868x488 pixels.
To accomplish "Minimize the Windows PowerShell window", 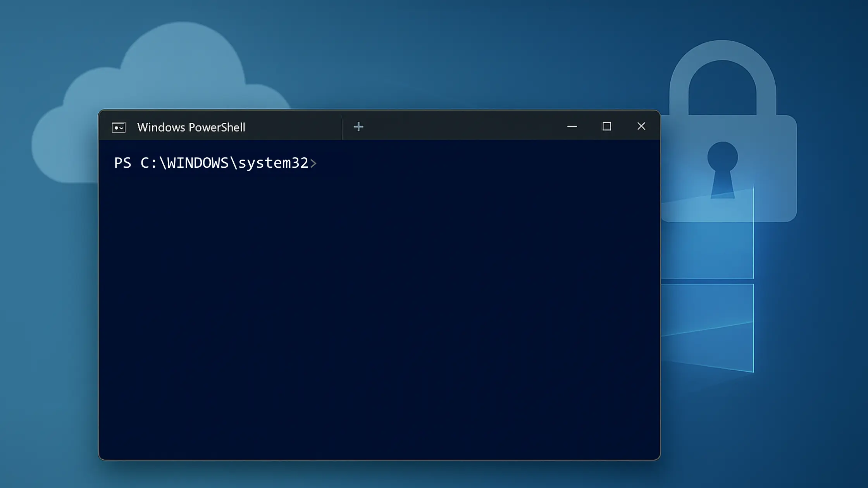I will [572, 127].
